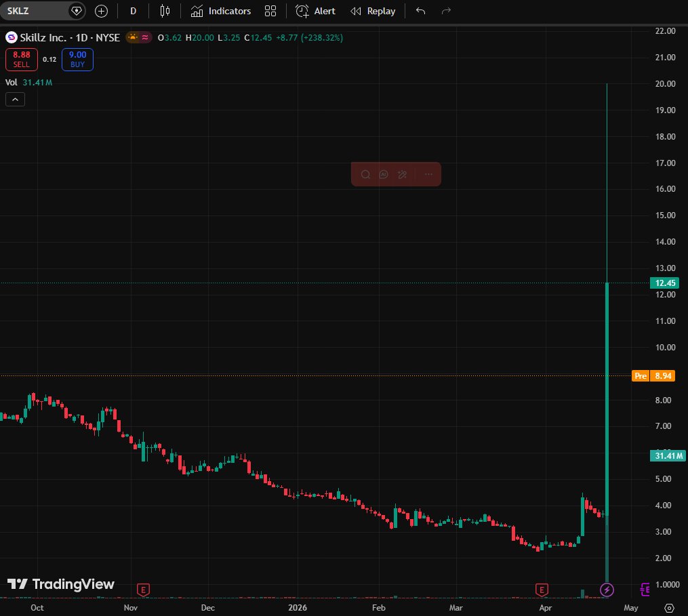Open the D timeframe selector

click(x=133, y=11)
